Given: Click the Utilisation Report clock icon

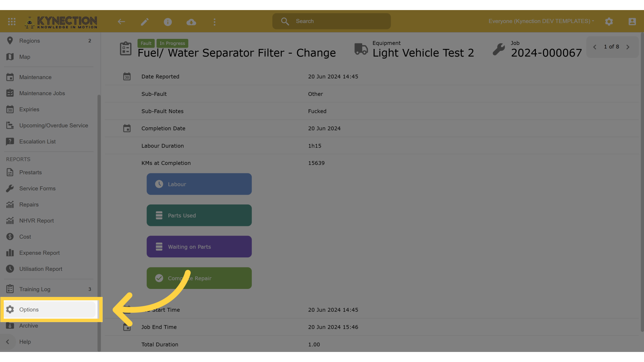Looking at the screenshot, I should [10, 269].
